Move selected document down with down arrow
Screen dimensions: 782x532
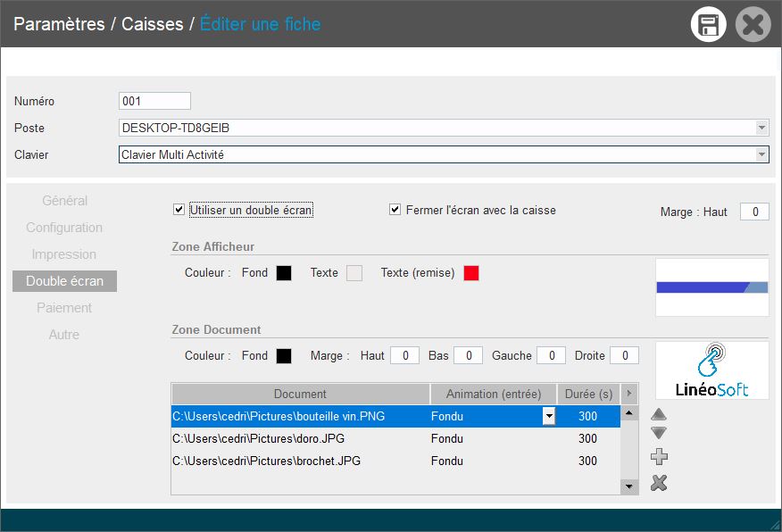pyautogui.click(x=659, y=433)
